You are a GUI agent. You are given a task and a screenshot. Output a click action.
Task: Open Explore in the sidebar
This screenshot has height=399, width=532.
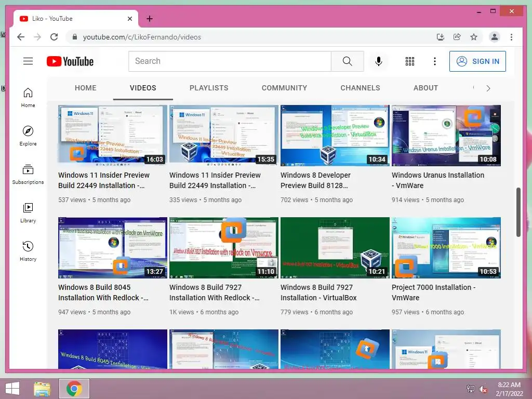pos(28,136)
